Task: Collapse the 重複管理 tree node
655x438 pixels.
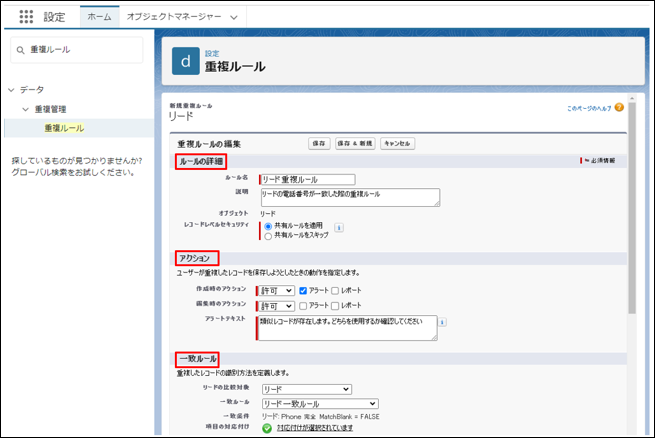Action: [x=25, y=109]
